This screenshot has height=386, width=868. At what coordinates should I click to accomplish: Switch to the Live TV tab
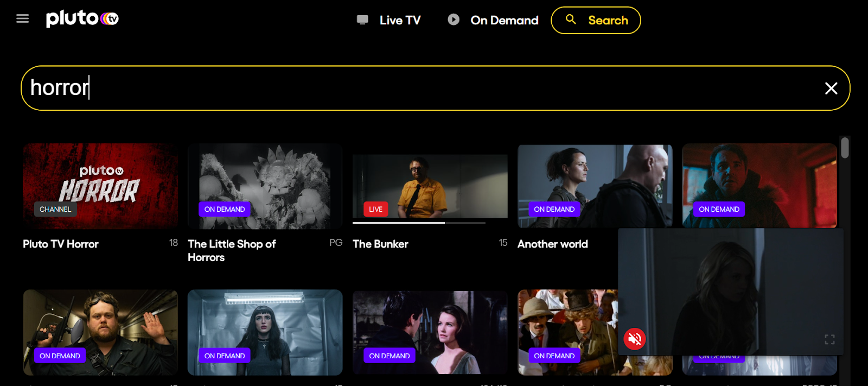click(x=400, y=20)
